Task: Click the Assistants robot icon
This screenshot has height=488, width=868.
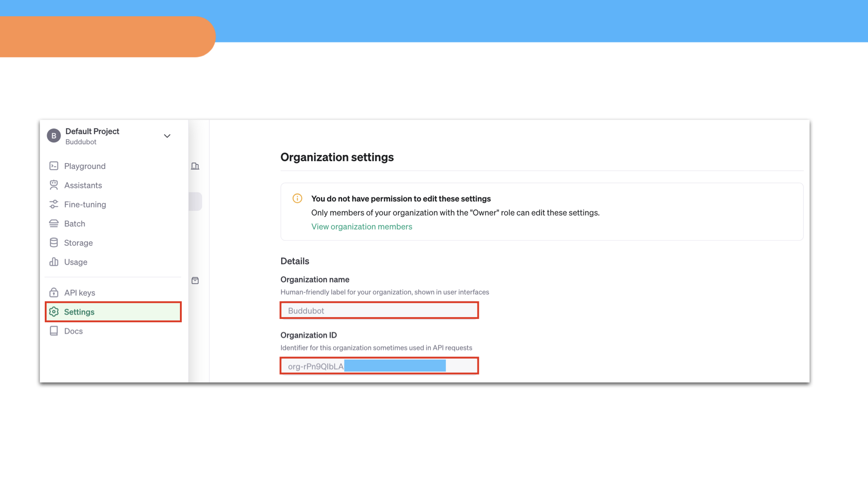Action: pos(54,185)
